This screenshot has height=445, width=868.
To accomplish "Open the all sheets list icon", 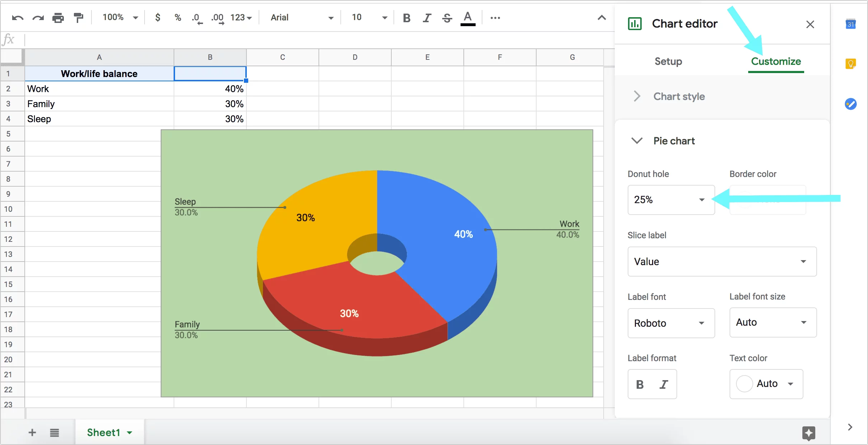I will click(x=55, y=433).
